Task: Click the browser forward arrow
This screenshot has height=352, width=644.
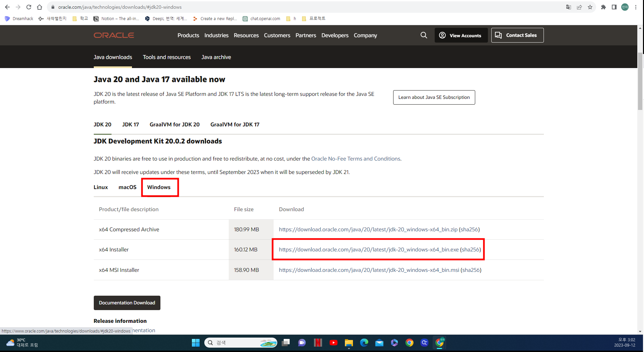Action: point(18,7)
